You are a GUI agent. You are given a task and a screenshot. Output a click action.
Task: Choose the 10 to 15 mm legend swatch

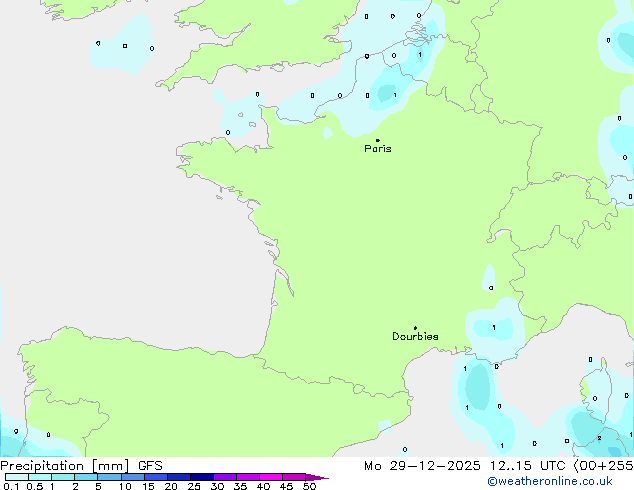point(133,478)
